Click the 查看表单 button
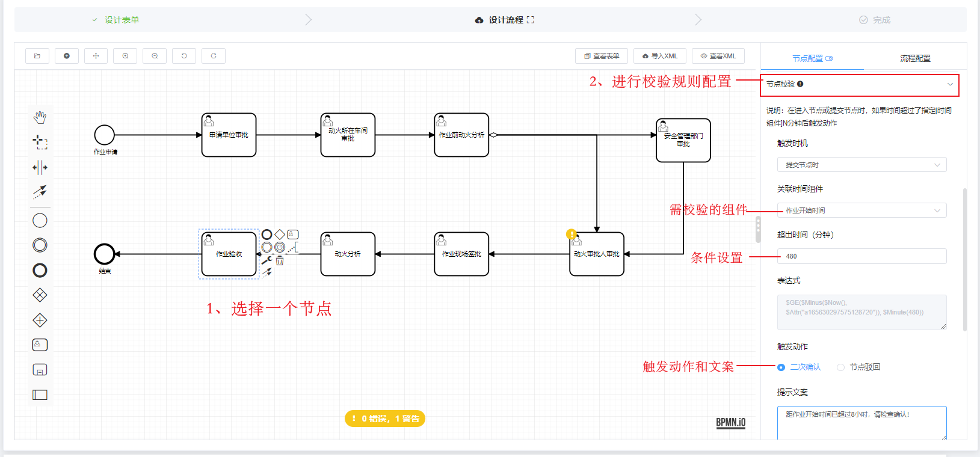The height and width of the screenshot is (457, 980). (602, 56)
